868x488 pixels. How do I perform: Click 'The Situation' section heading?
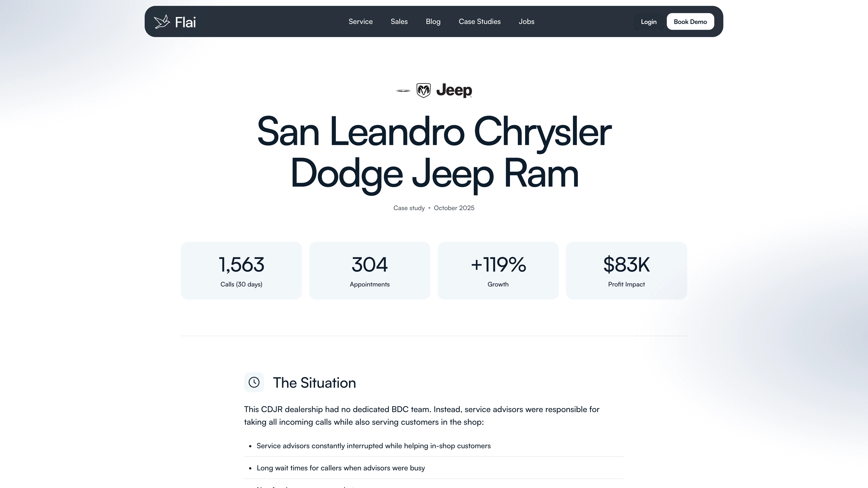(314, 382)
